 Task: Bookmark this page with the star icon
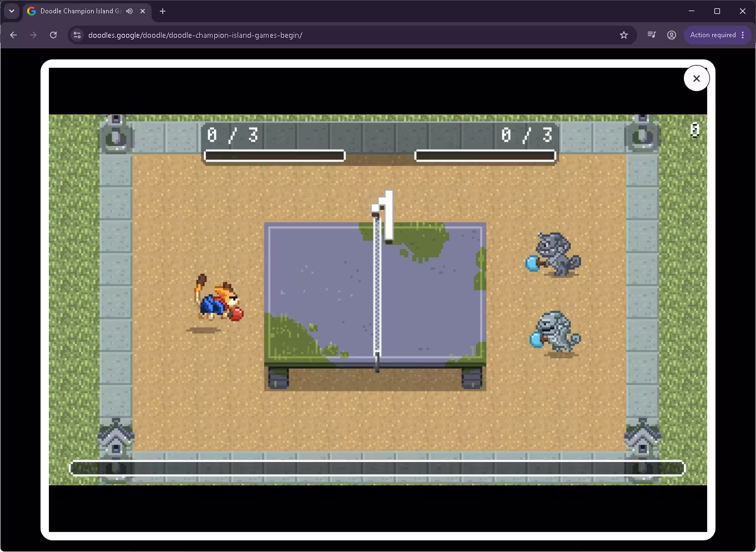tap(624, 35)
